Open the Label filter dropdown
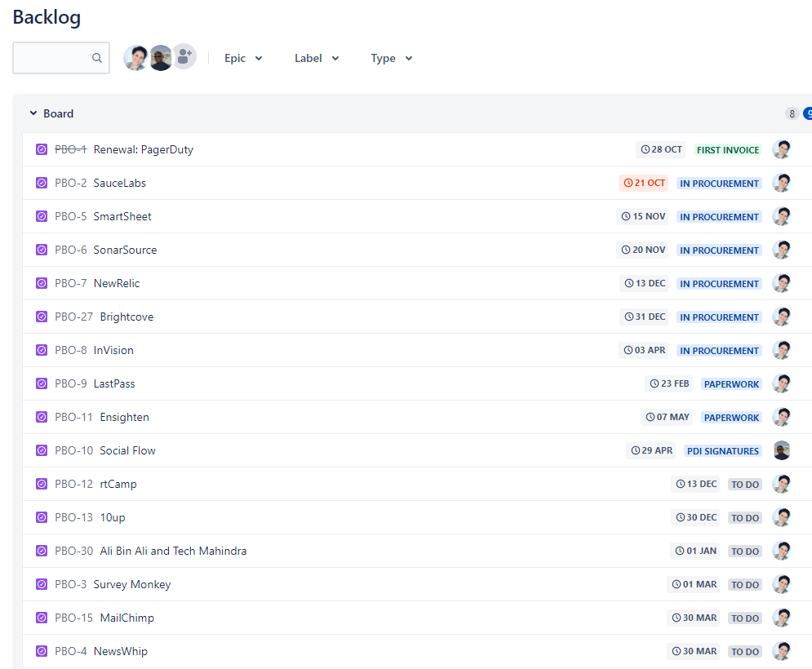 (317, 58)
